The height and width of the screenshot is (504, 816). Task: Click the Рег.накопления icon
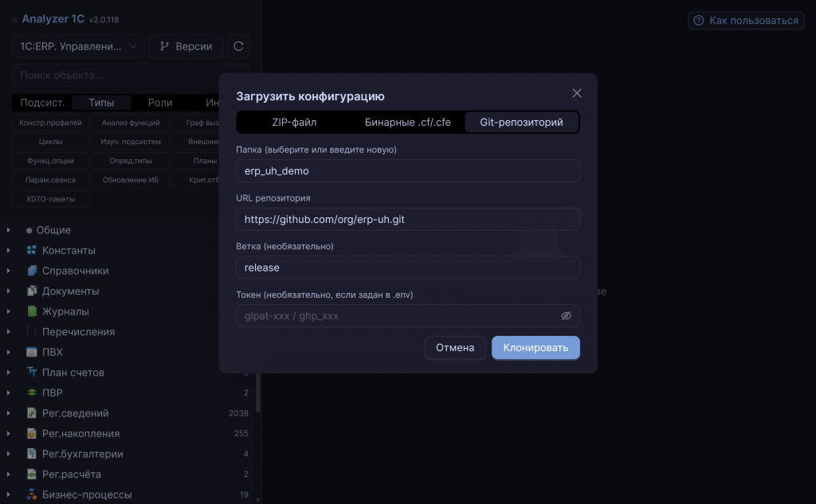tap(32, 433)
